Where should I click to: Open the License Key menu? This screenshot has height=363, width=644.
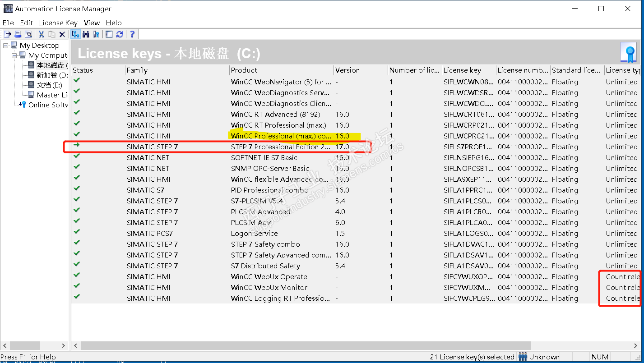(58, 23)
